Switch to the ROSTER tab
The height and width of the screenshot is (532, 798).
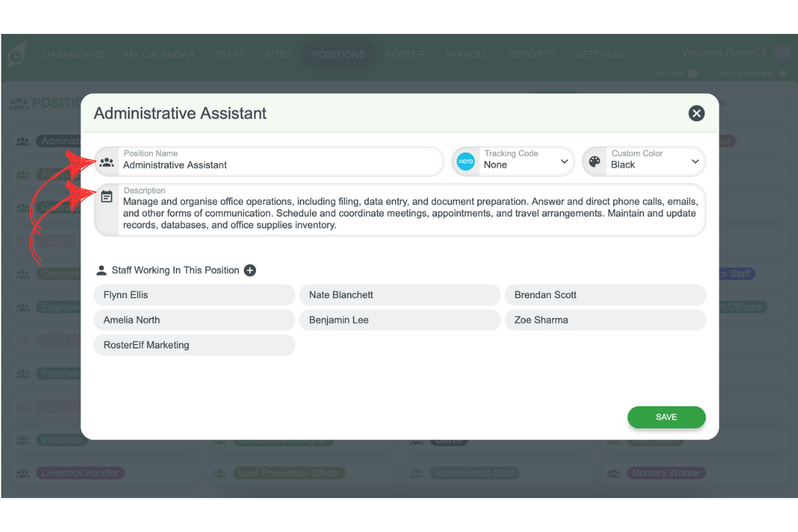point(405,55)
